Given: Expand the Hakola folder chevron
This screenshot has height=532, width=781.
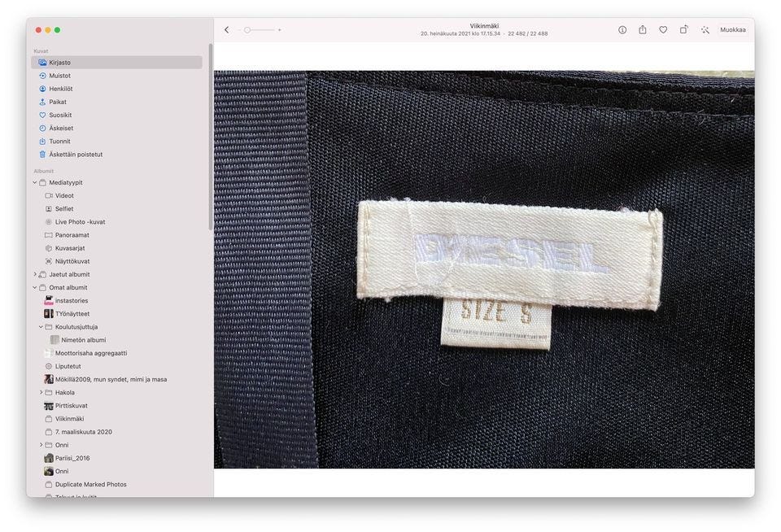Looking at the screenshot, I should pos(41,393).
